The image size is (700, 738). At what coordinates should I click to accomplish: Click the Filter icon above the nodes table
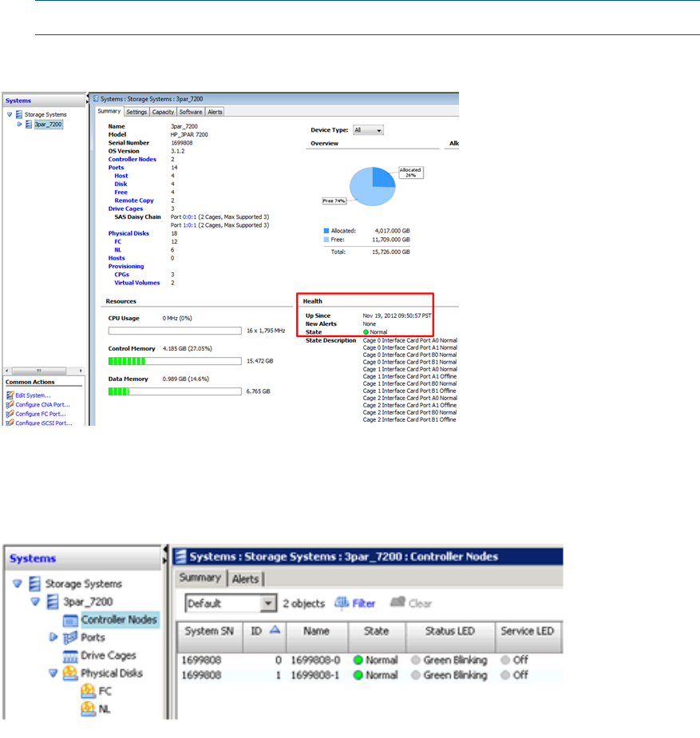click(x=342, y=603)
